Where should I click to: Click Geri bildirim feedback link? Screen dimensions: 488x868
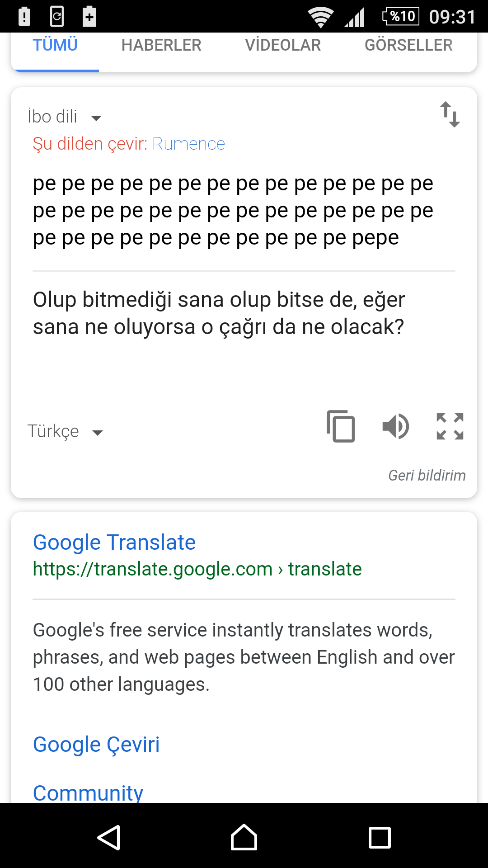point(427,476)
